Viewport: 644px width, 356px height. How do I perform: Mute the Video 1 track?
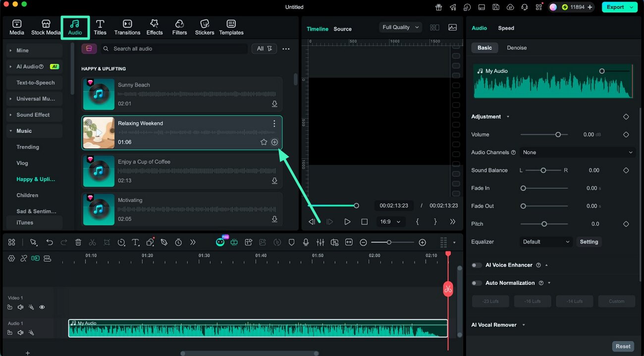tap(20, 307)
